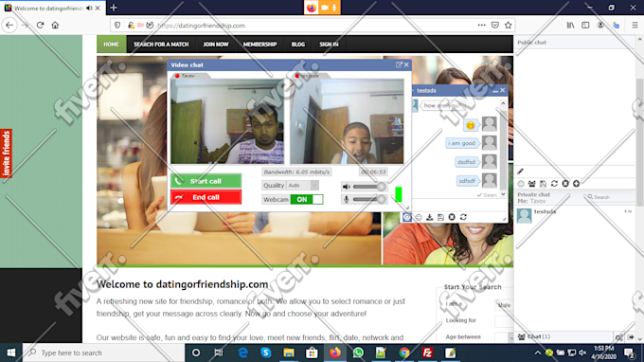Open the BLOG menu item
The height and width of the screenshot is (362, 644).
coord(298,44)
